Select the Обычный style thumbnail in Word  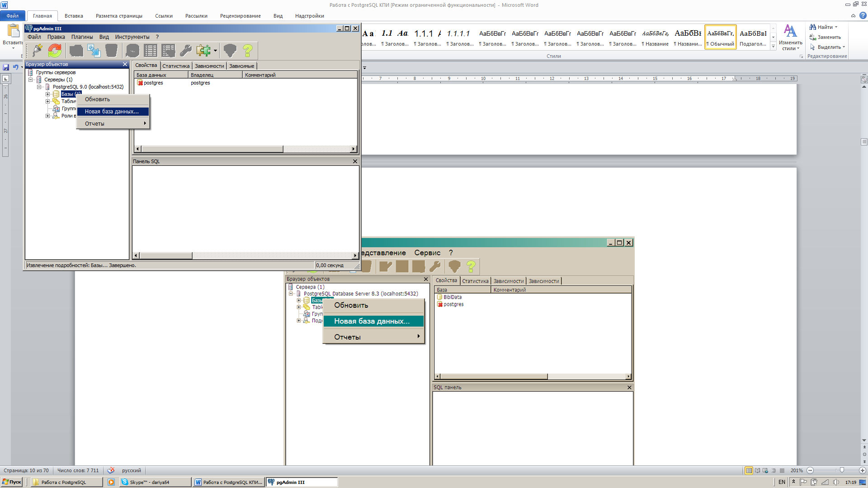pyautogui.click(x=721, y=37)
